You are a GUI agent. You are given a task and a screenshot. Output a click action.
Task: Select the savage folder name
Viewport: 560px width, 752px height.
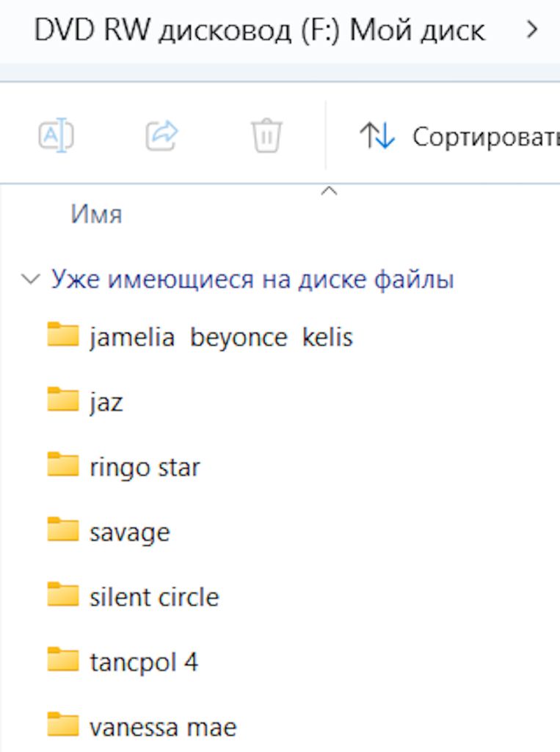coord(129,533)
